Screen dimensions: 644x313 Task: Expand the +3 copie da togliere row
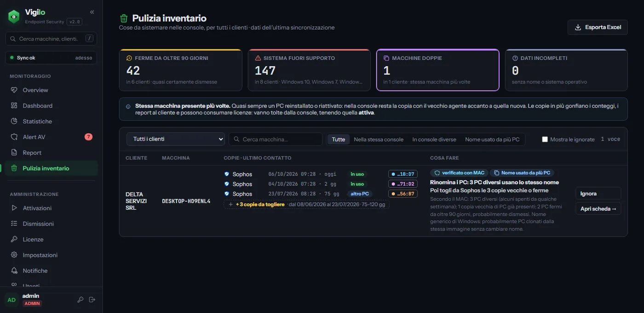point(306,205)
